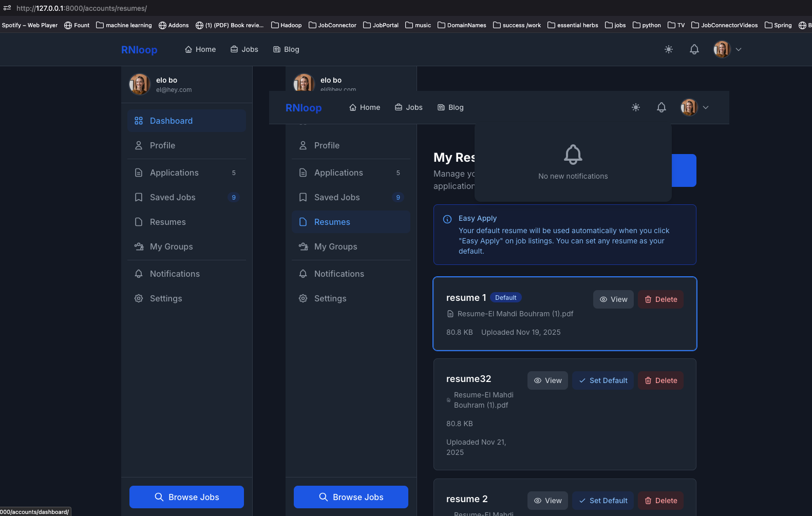Expand user menu chevron beside top avatar
812x516 pixels.
(739, 49)
